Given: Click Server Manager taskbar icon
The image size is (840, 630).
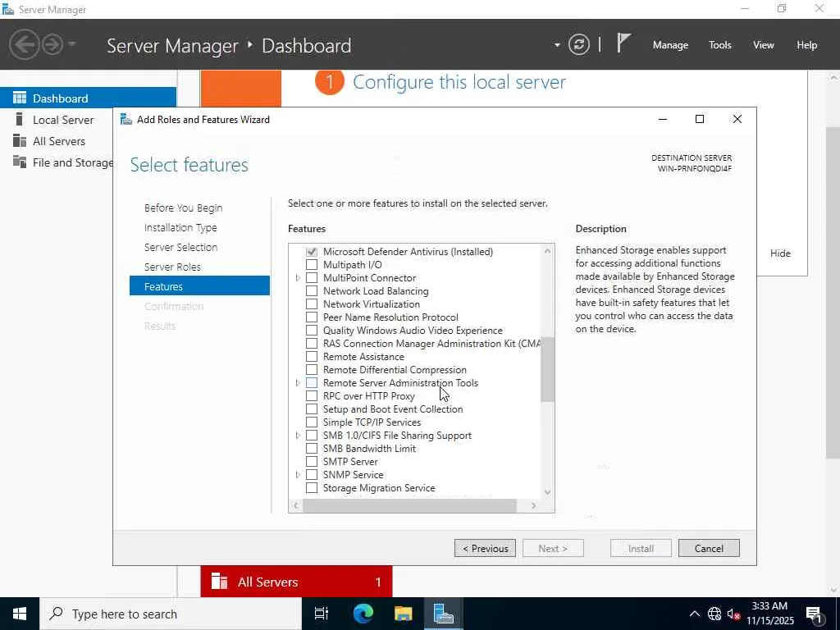Looking at the screenshot, I should point(444,614).
